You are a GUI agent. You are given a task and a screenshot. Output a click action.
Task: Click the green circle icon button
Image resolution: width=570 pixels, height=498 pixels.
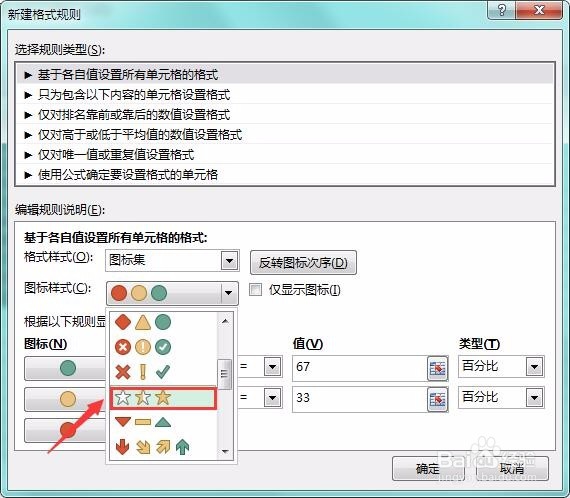tap(65, 368)
